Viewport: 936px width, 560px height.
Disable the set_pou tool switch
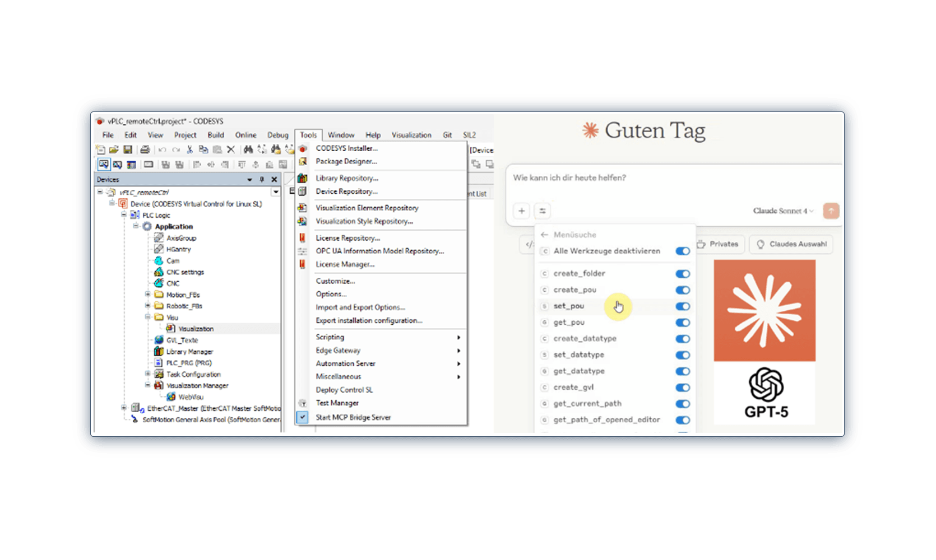point(682,306)
